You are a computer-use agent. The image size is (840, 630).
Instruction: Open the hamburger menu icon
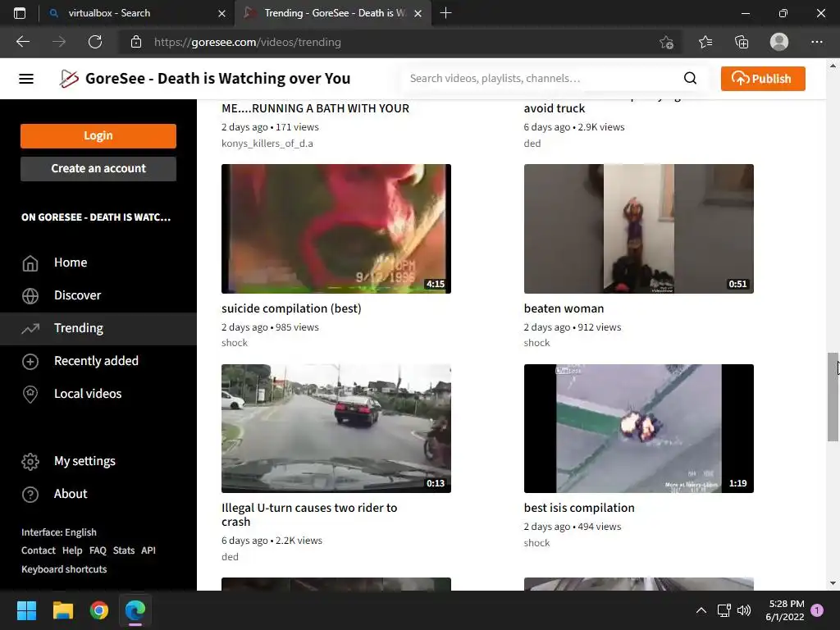click(26, 79)
